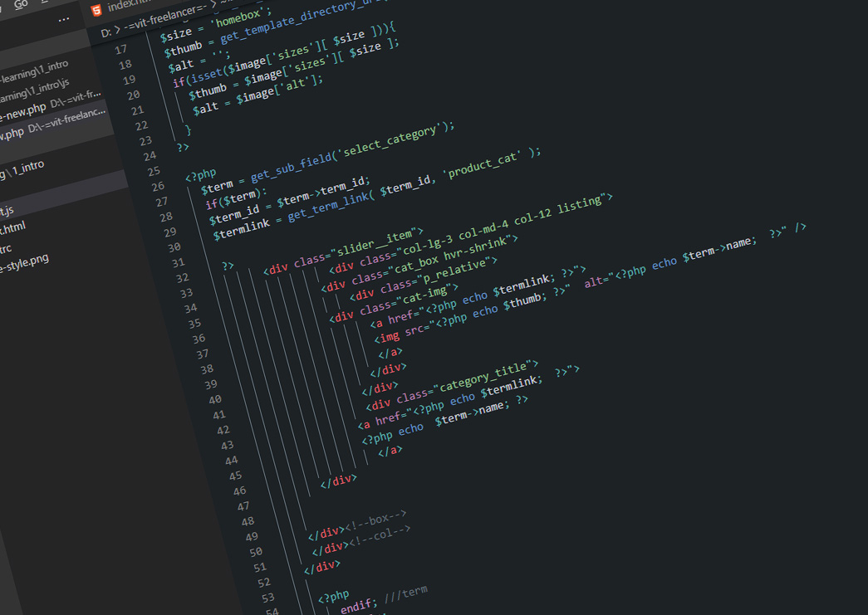Open the 't.js' file in the explorer
The height and width of the screenshot is (615, 868).
pyautogui.click(x=7, y=211)
